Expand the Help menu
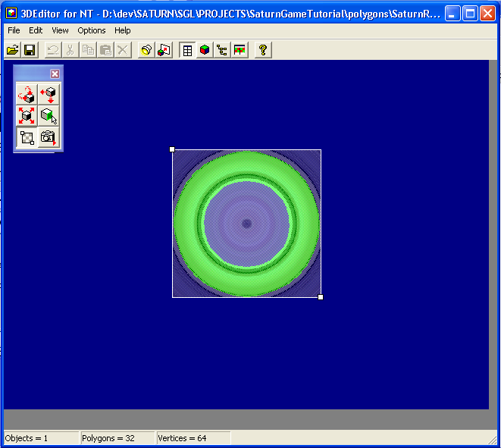The width and height of the screenshot is (501, 448). (x=123, y=30)
